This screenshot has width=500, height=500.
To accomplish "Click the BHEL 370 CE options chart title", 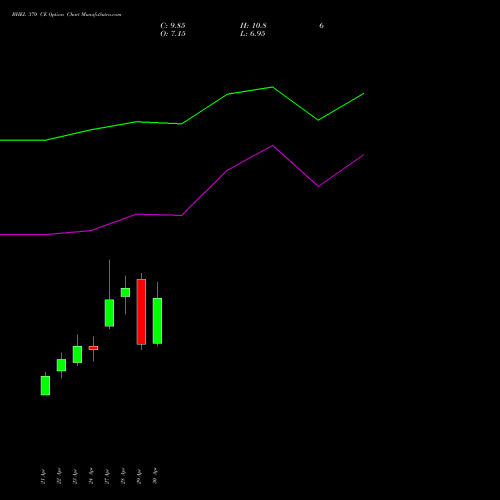I will point(67,15).
